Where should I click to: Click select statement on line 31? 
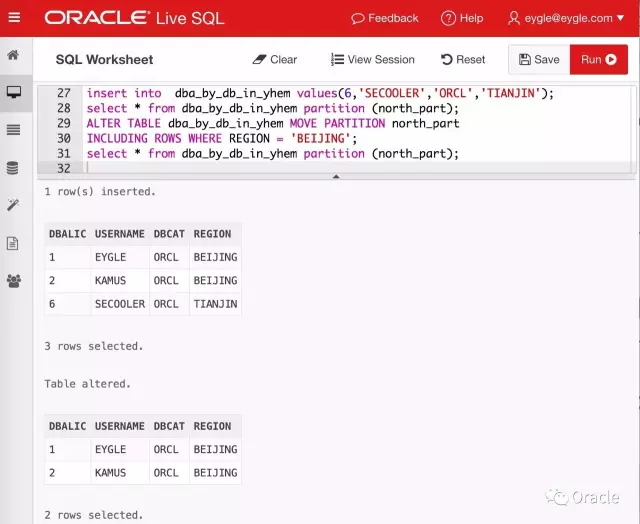coord(273,153)
